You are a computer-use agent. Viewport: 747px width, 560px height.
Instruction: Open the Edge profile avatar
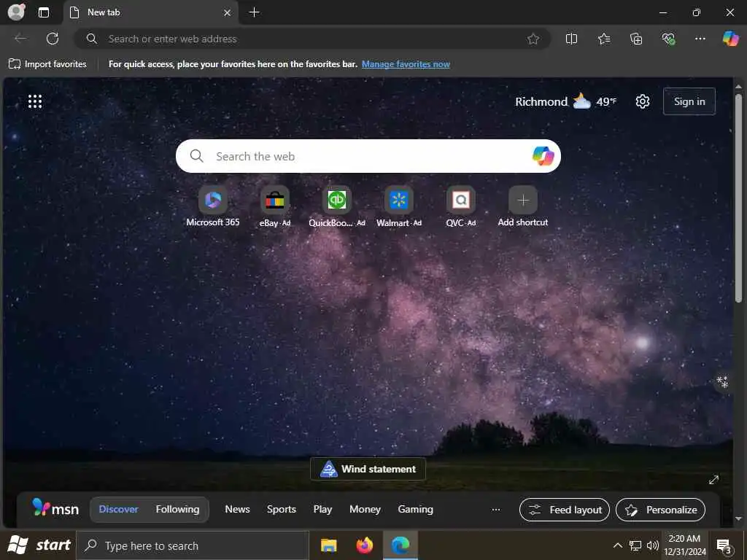pos(16,12)
